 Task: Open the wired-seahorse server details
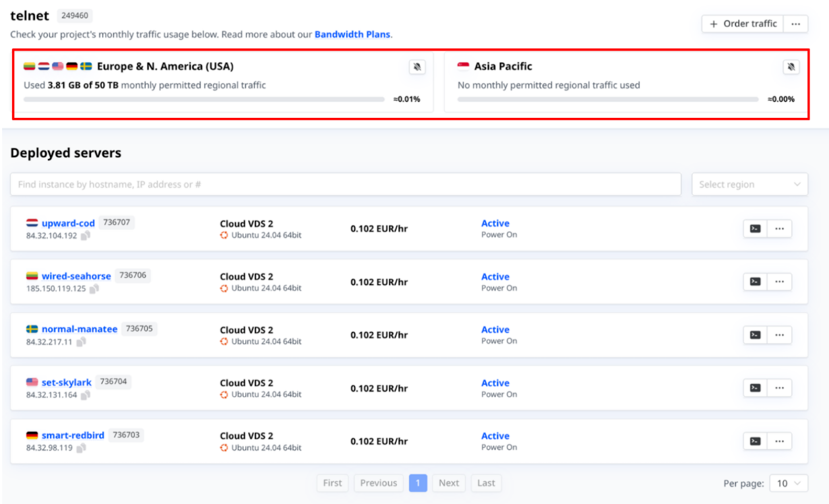pos(76,276)
